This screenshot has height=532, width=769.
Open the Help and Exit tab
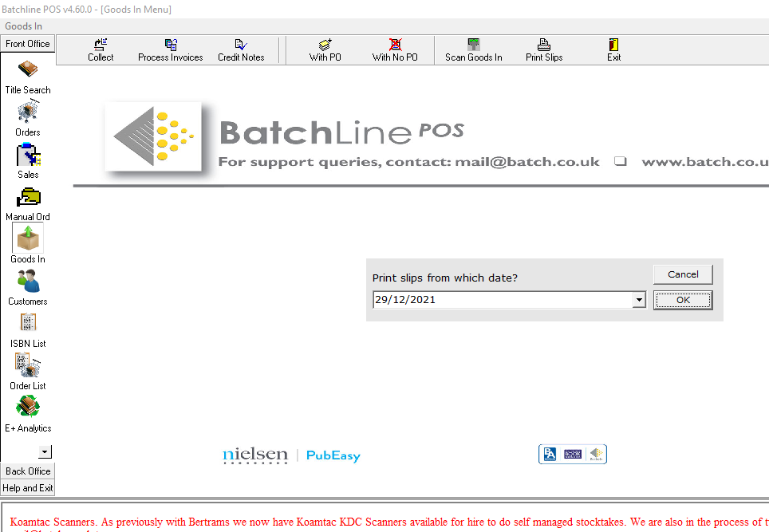click(28, 488)
